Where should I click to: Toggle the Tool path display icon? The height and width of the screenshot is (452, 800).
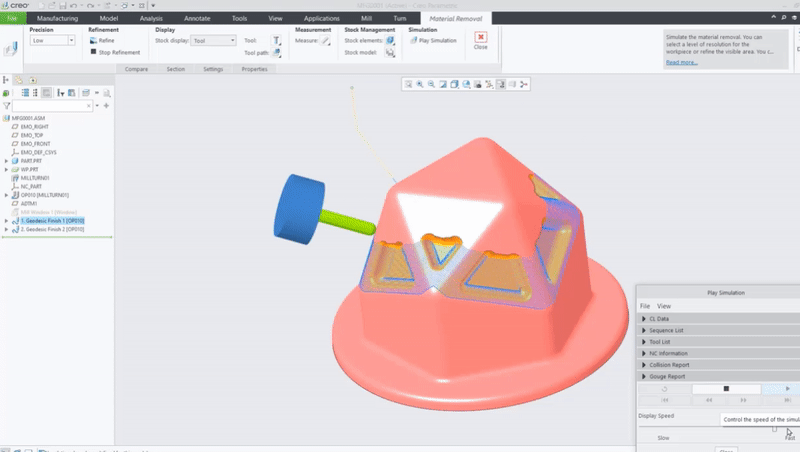[277, 53]
